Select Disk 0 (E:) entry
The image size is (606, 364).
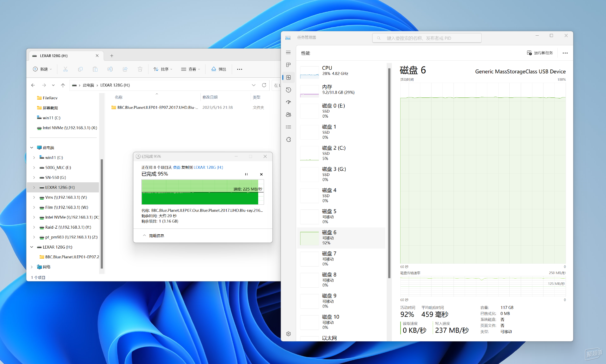(x=341, y=111)
